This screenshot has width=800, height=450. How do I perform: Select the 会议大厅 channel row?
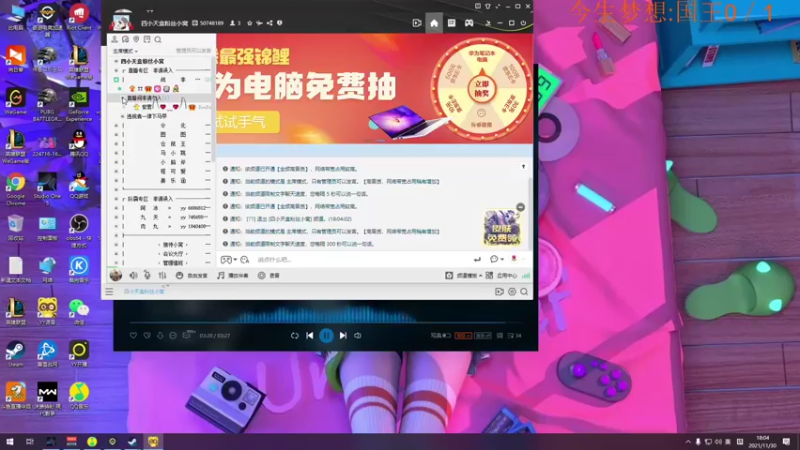161,254
